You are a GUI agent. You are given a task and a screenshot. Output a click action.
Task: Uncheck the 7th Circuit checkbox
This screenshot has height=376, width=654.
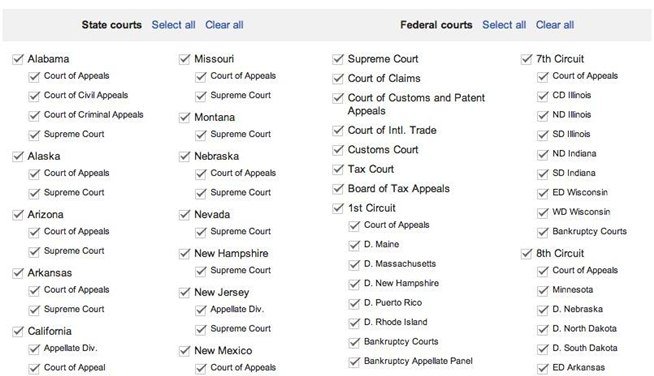[526, 59]
